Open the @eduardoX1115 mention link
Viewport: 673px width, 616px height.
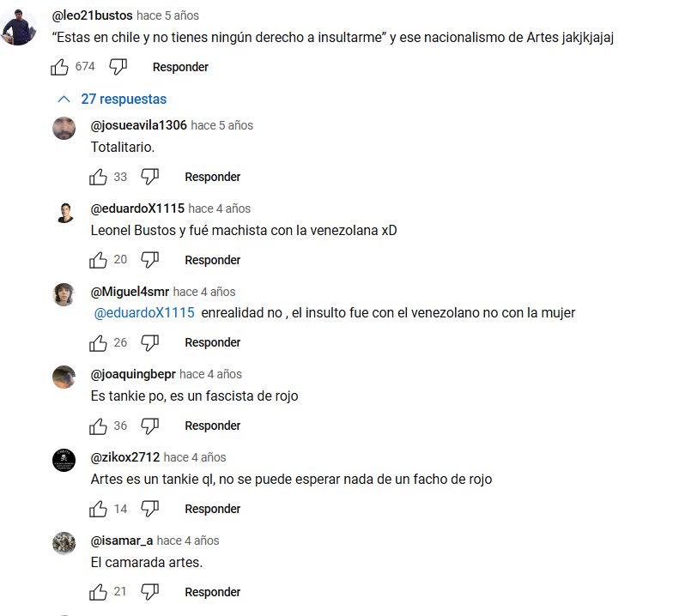tap(144, 312)
